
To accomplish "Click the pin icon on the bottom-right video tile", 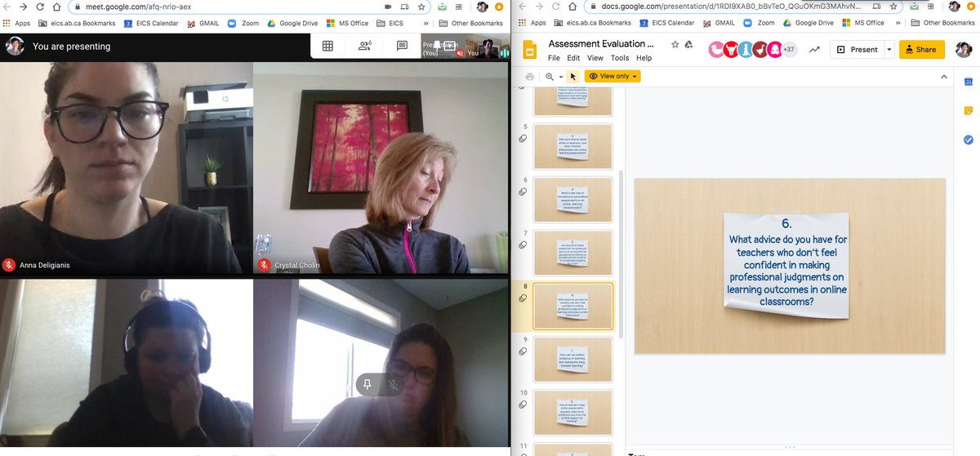I will (368, 385).
